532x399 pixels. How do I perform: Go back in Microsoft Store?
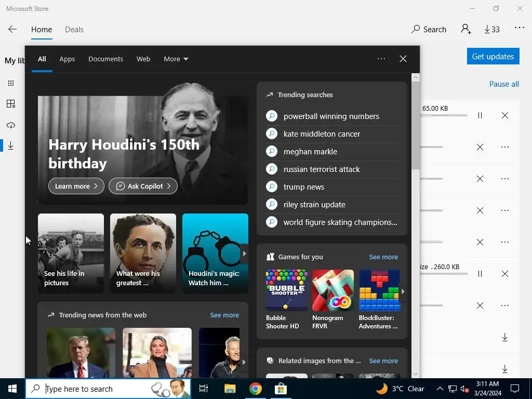pos(12,29)
